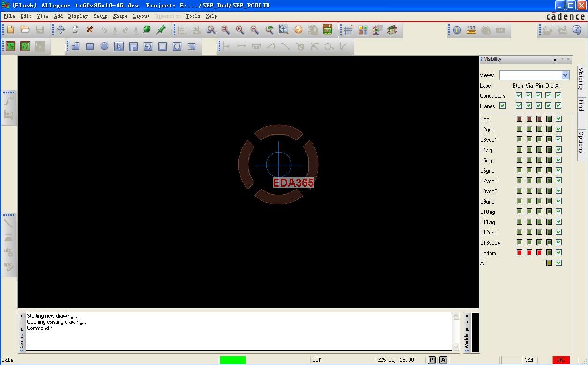Toggle the grid display icon

[348, 30]
